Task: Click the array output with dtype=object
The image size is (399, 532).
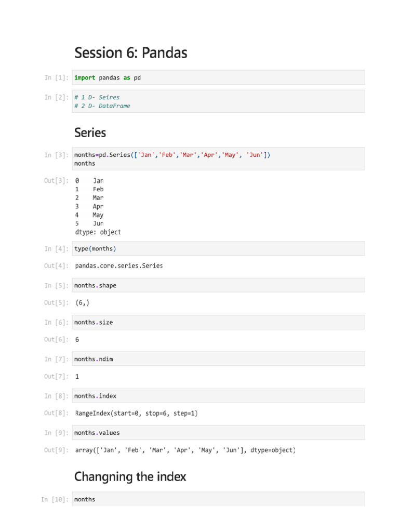Action: [x=185, y=450]
